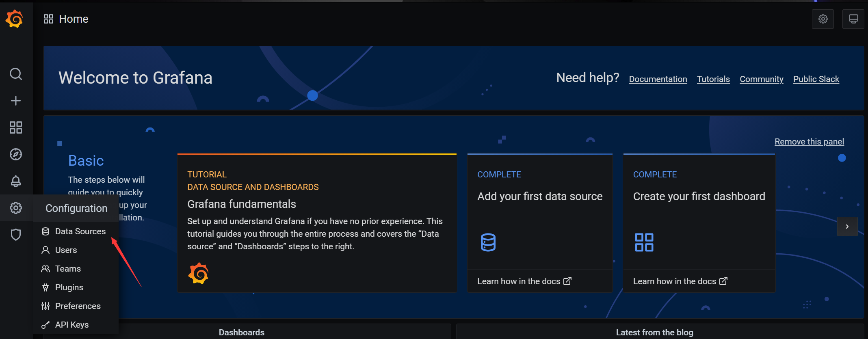Open the Search magnifier in sidebar
This screenshot has width=868, height=339.
click(16, 74)
